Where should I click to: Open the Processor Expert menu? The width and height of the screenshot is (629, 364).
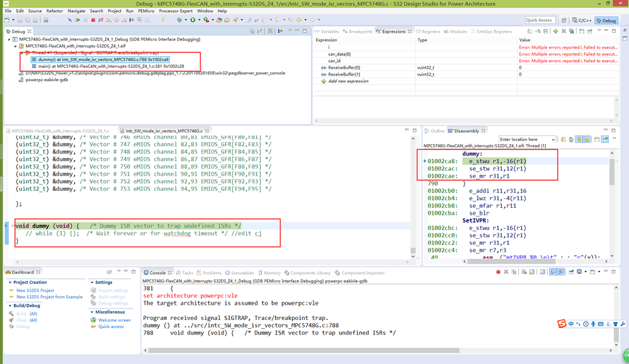(x=176, y=11)
